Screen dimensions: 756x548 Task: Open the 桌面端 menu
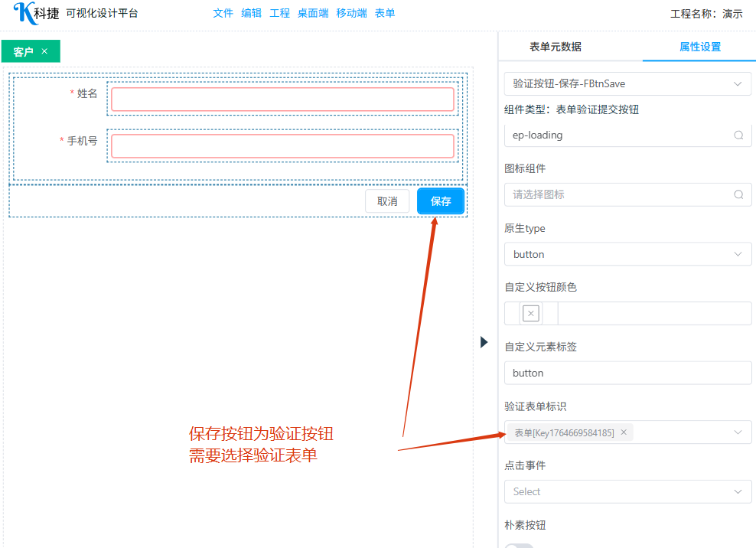(x=313, y=13)
